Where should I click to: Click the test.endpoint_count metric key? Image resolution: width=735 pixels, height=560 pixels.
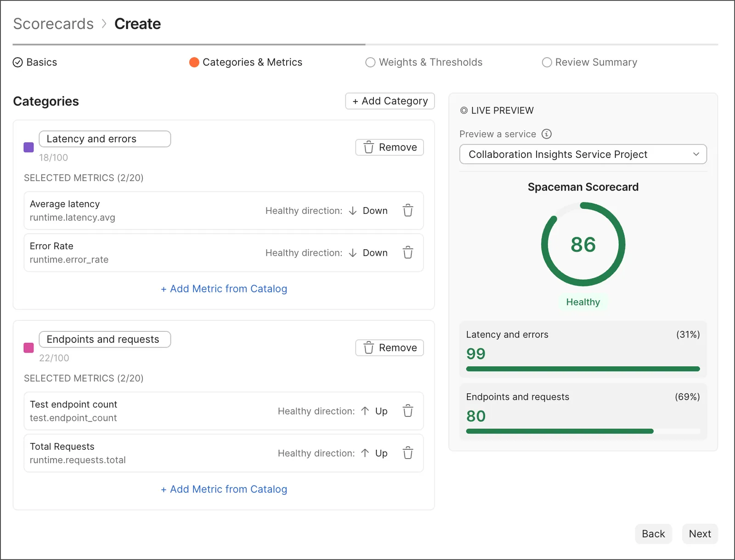pos(73,418)
